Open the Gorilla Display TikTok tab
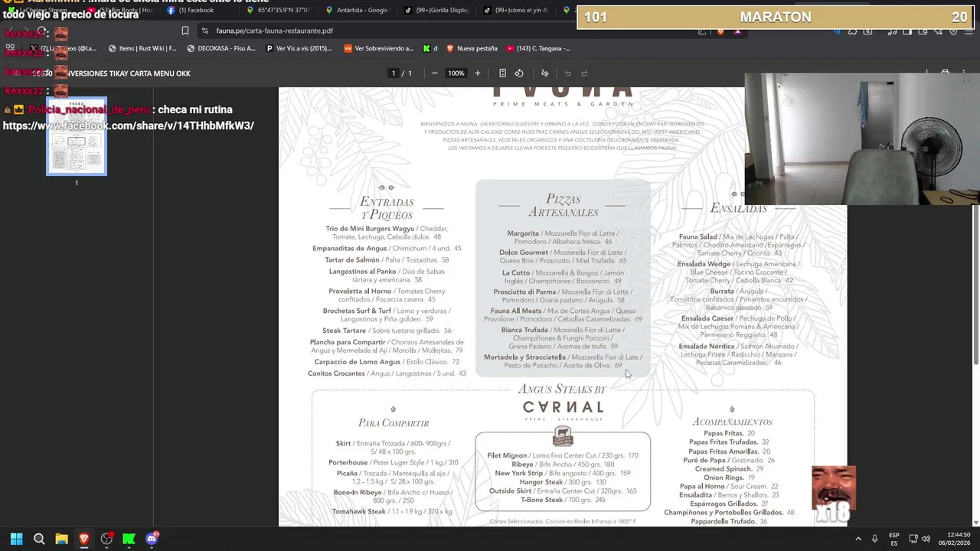The image size is (980, 551). tap(439, 10)
